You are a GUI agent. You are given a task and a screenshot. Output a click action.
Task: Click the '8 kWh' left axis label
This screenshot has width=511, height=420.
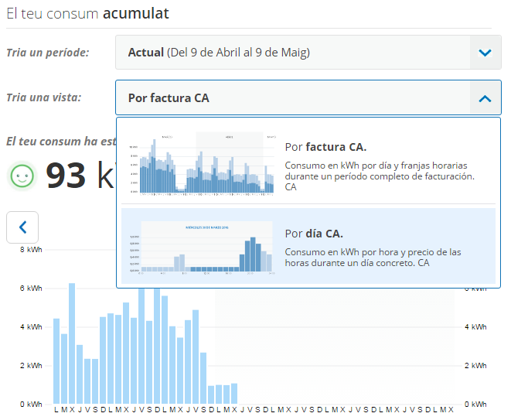(29, 250)
